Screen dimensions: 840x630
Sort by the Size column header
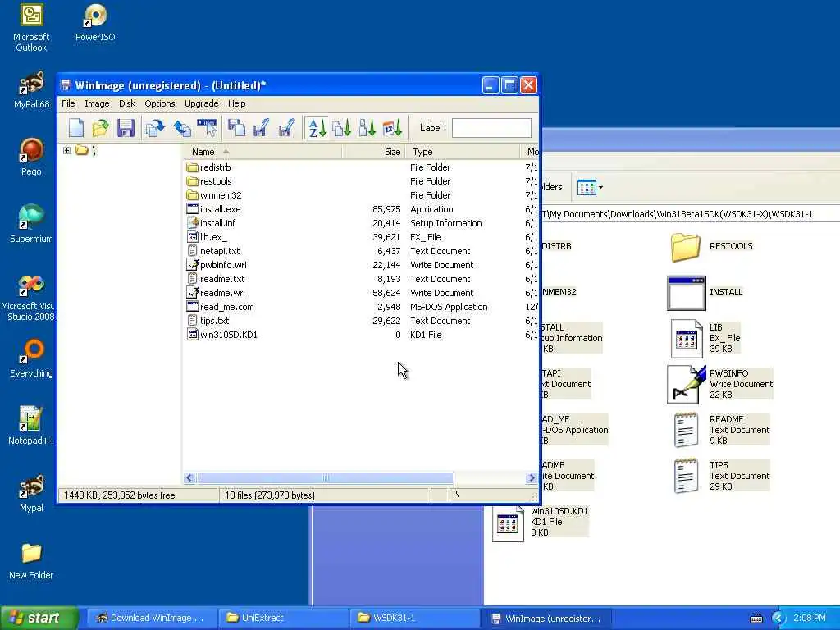(x=373, y=152)
